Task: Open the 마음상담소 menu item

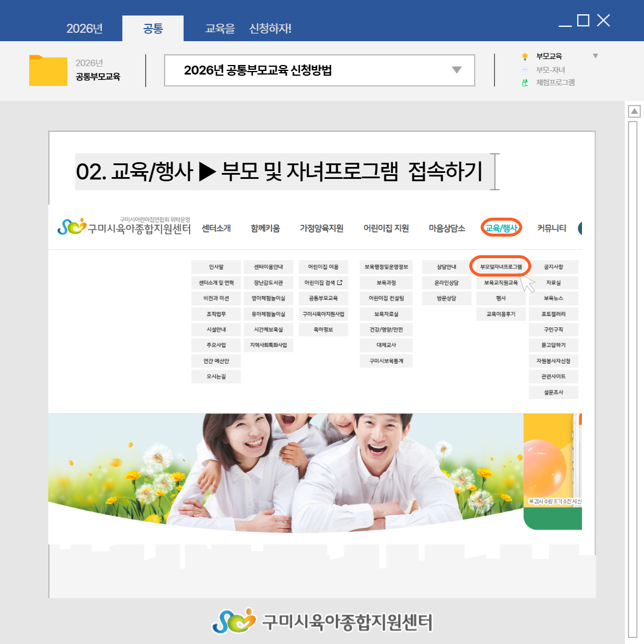Action: click(447, 228)
